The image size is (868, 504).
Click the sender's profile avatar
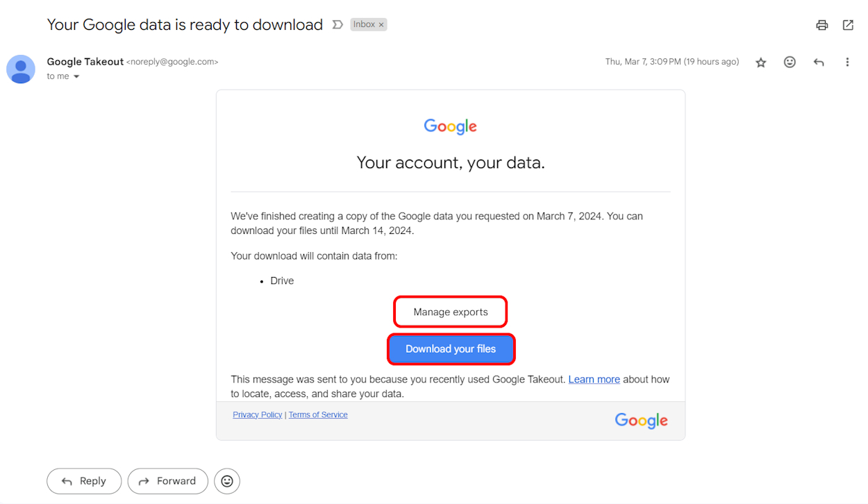pos(21,69)
